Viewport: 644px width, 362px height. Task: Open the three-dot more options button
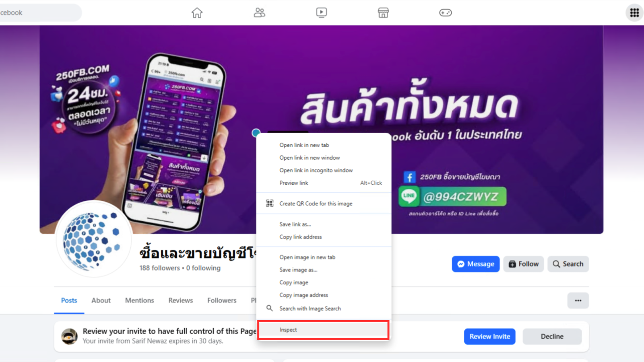578,300
